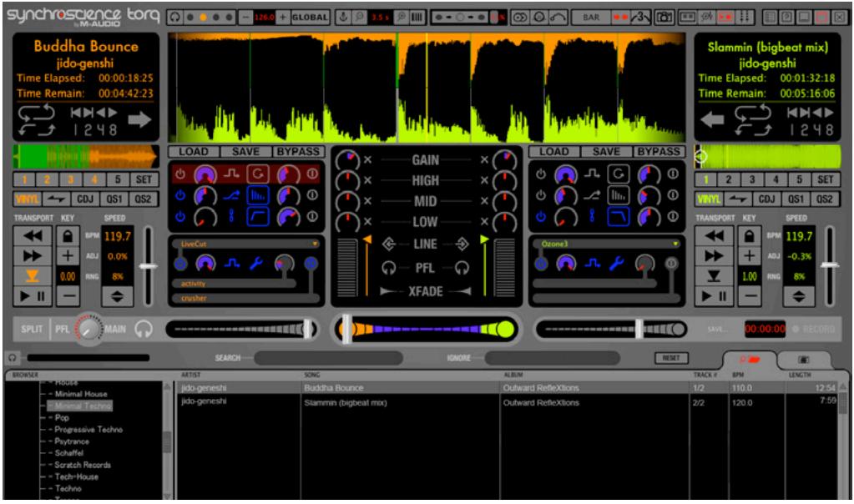Screen dimensions: 854x504
Task: Lower key with left deck minus button
Action: 68,296
